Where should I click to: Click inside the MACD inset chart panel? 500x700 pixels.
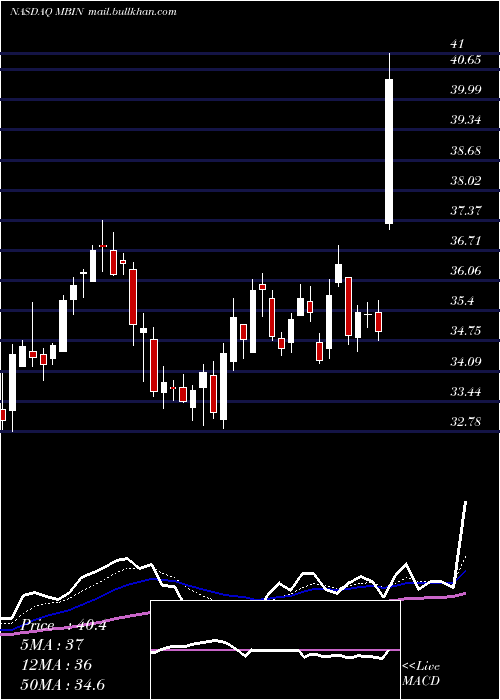(275, 650)
